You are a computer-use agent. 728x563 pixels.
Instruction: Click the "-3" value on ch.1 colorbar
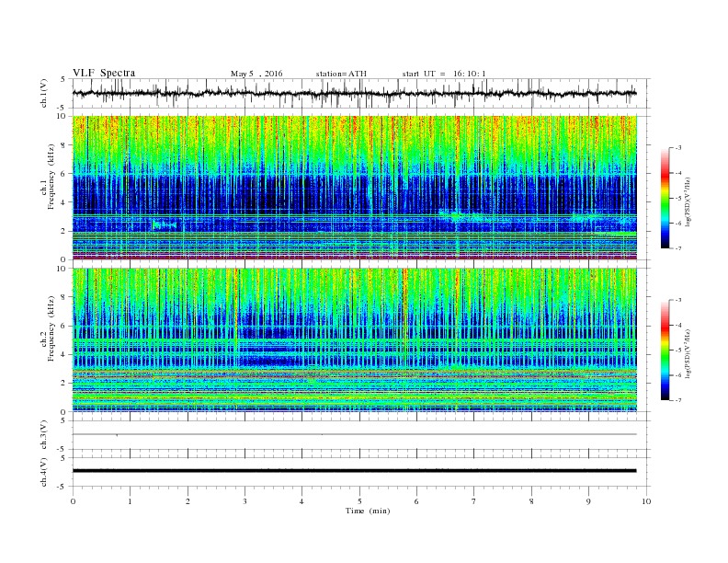[x=678, y=148]
